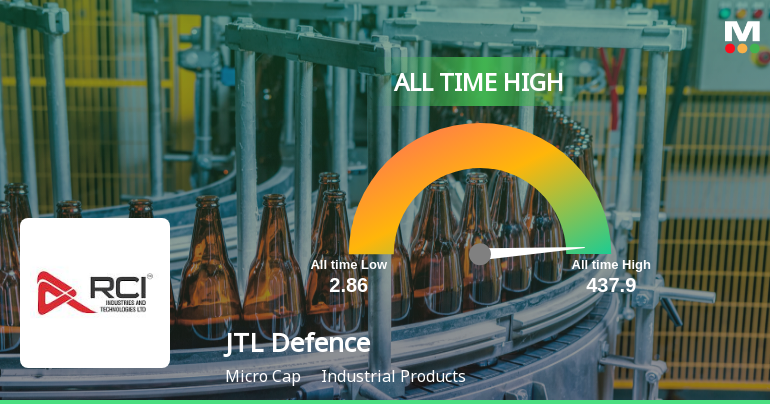
Task: Select the All time High label
Action: point(611,265)
